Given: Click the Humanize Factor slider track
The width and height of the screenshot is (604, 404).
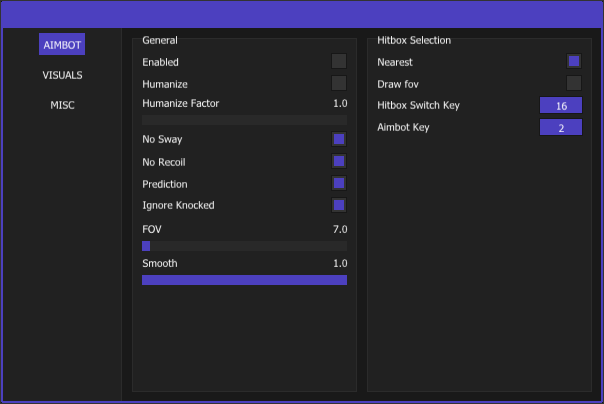Looking at the screenshot, I should point(244,120).
